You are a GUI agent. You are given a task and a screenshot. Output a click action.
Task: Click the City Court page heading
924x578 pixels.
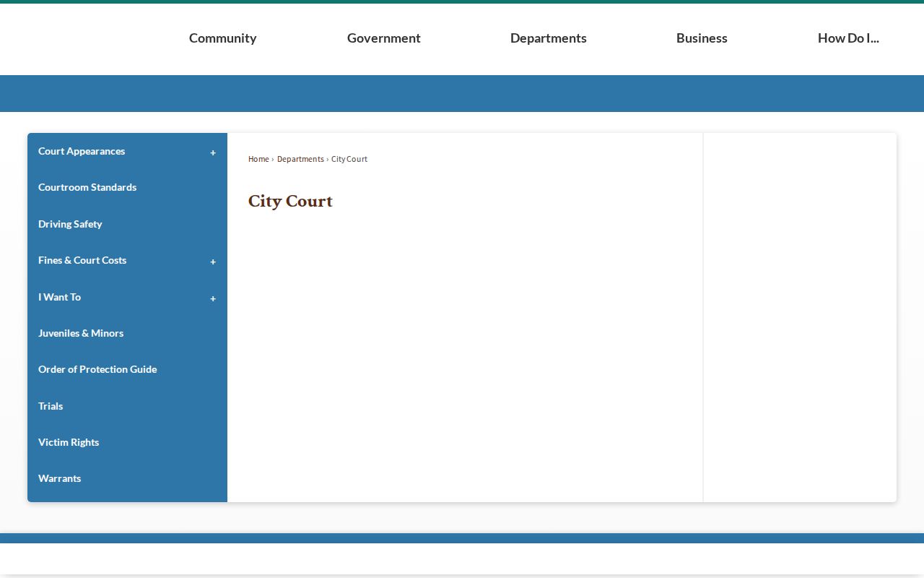(290, 201)
